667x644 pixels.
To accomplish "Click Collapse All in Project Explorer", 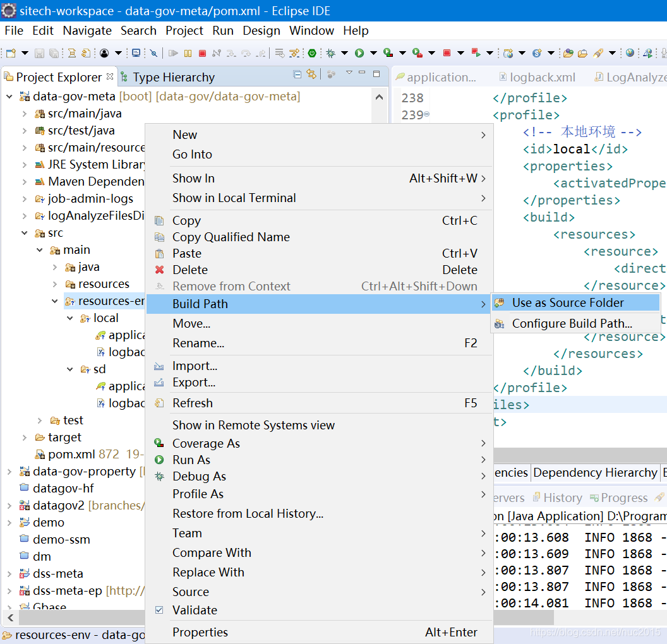I will pos(297,75).
